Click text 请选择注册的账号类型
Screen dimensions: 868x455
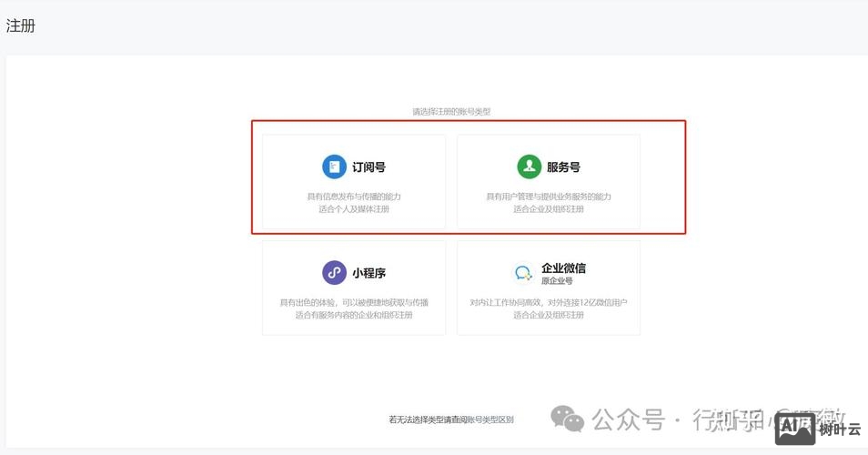pos(451,111)
